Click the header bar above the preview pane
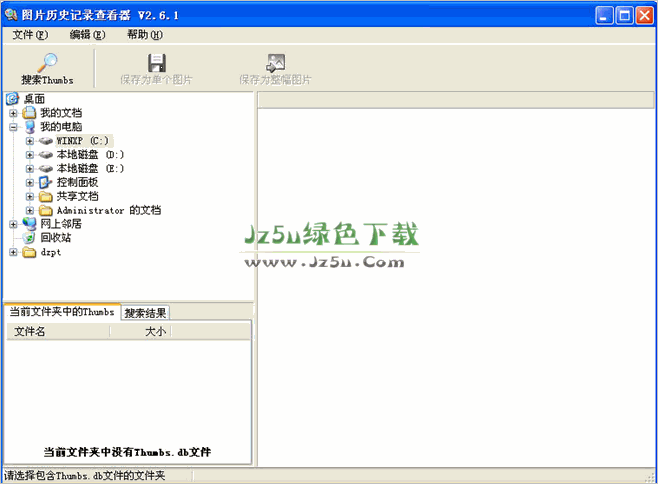The image size is (658, 484). click(x=456, y=100)
